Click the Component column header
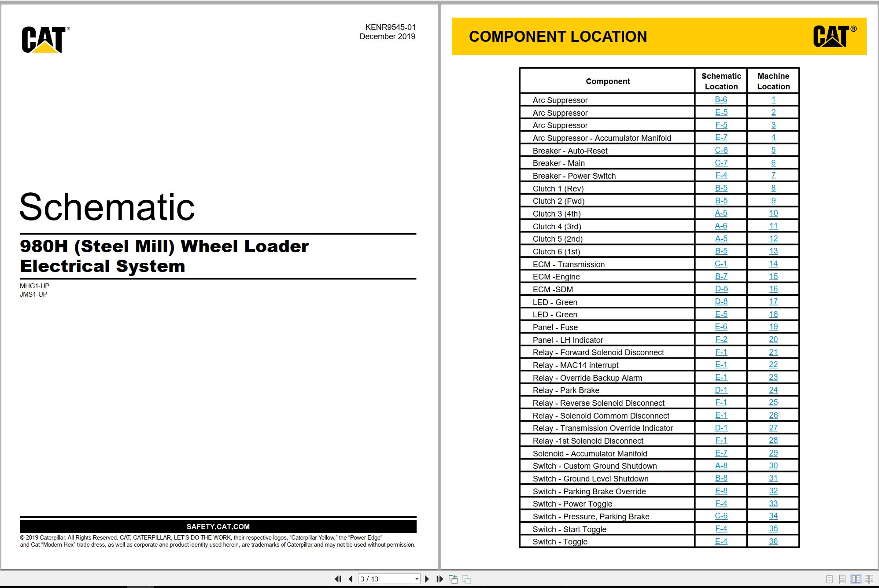This screenshot has height=588, width=879. [x=608, y=81]
